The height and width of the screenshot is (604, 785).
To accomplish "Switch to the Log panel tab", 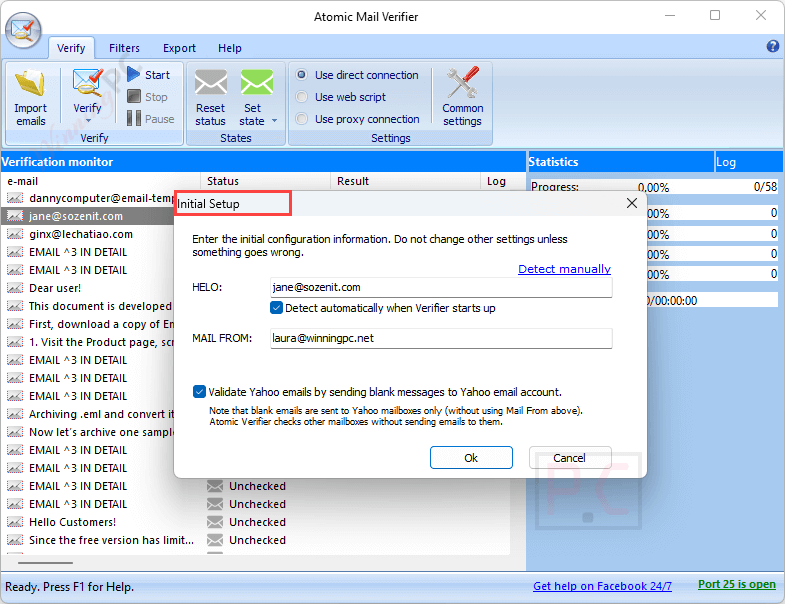I will pyautogui.click(x=748, y=162).
